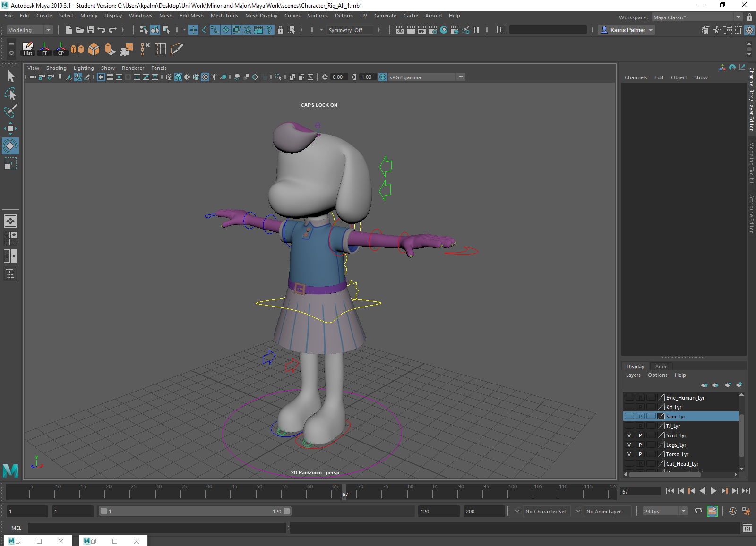Open the Render View clapper-eye icon
756x546 pixels.
point(400,30)
